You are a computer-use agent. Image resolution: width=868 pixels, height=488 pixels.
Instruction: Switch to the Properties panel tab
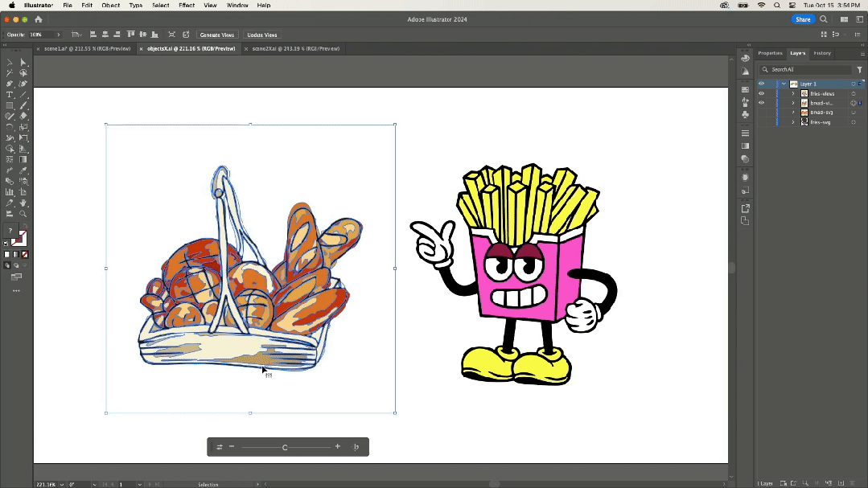pyautogui.click(x=770, y=53)
